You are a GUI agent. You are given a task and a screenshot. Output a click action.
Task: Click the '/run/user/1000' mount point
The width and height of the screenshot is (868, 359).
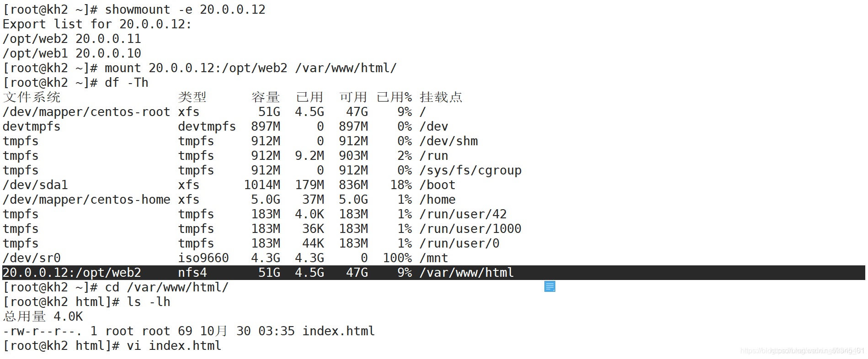tap(471, 229)
